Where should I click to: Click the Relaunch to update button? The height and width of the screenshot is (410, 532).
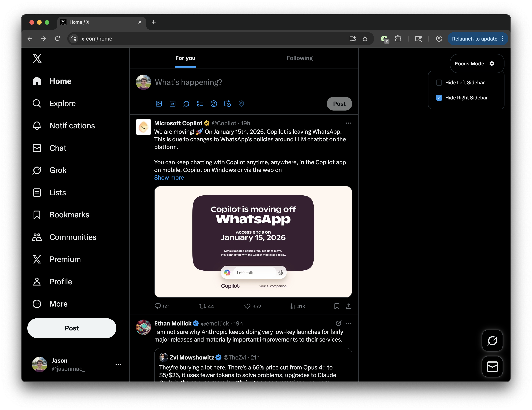click(474, 39)
